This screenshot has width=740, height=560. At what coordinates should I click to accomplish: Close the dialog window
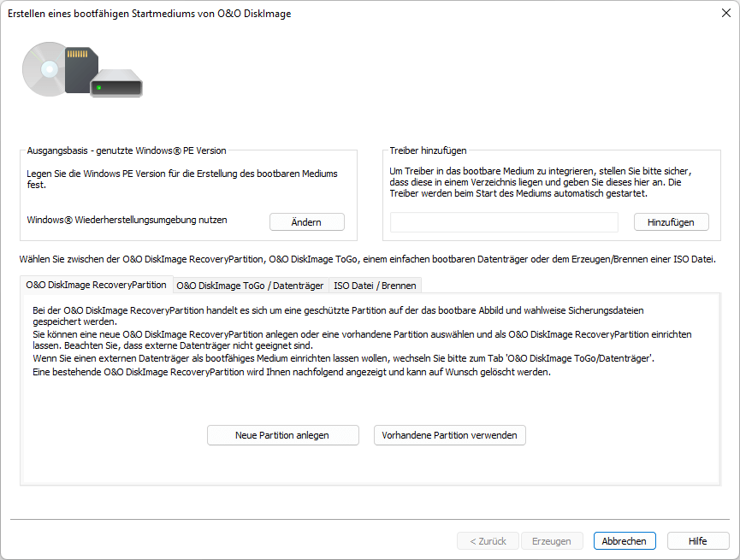pos(725,13)
